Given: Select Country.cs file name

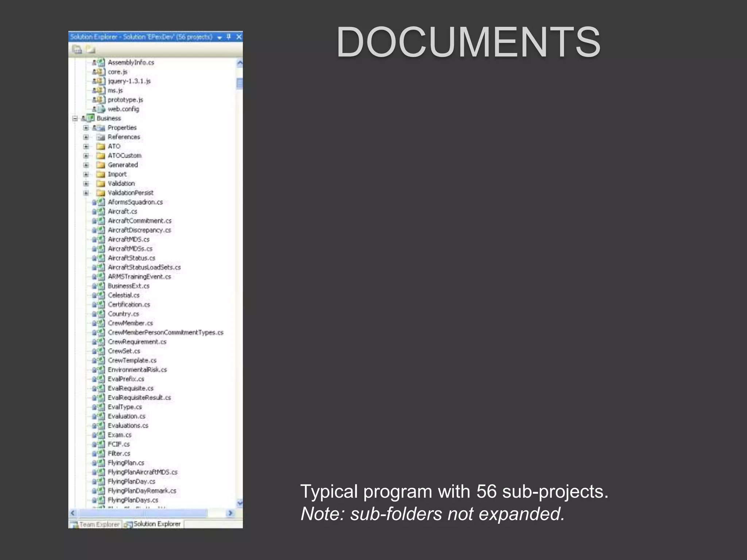Looking at the screenshot, I should [123, 314].
